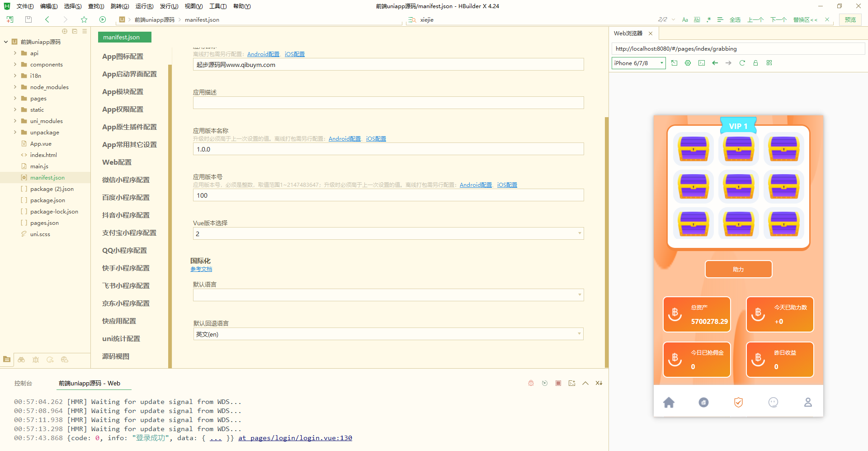Open the devtools console icon in browser toolbar
This screenshot has height=451, width=868.
(701, 63)
